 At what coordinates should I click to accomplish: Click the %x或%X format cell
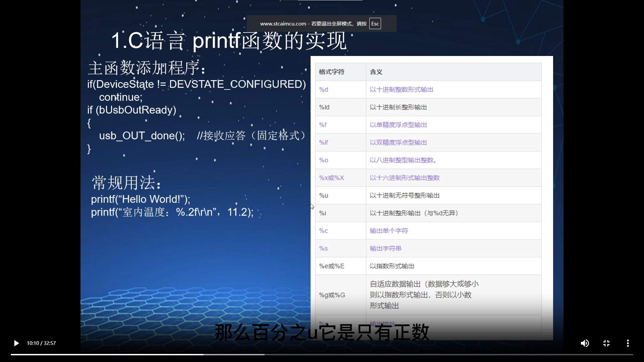(x=340, y=178)
